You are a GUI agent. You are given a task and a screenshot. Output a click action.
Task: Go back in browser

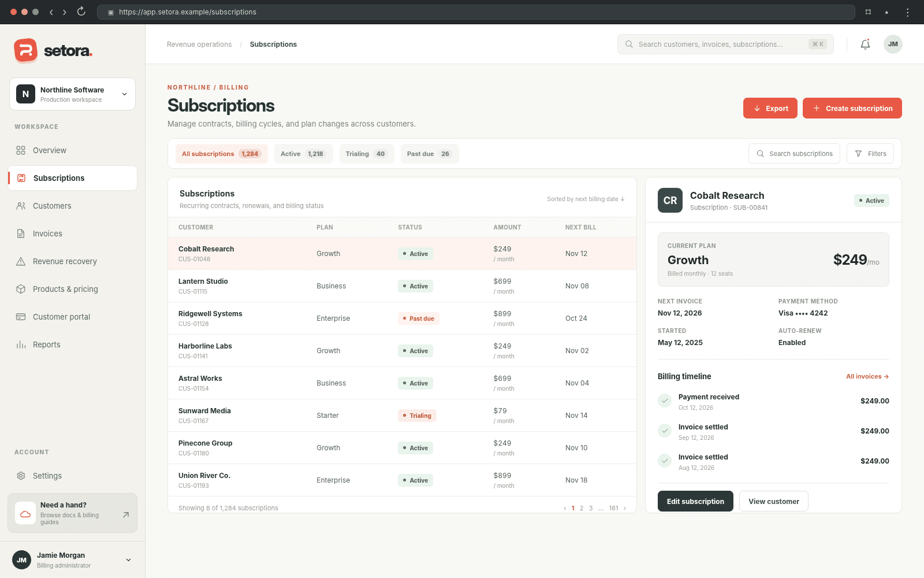click(51, 12)
